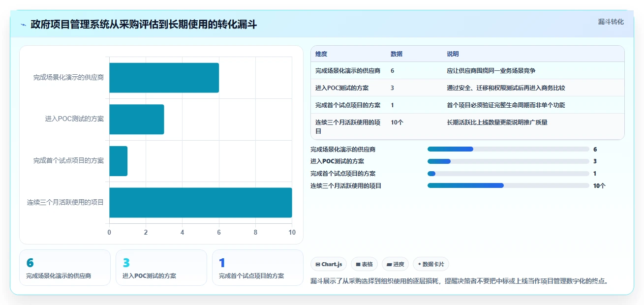644x305 pixels.
Task: Click the chart bar for 进入POC测试的方案
Action: (x=136, y=119)
